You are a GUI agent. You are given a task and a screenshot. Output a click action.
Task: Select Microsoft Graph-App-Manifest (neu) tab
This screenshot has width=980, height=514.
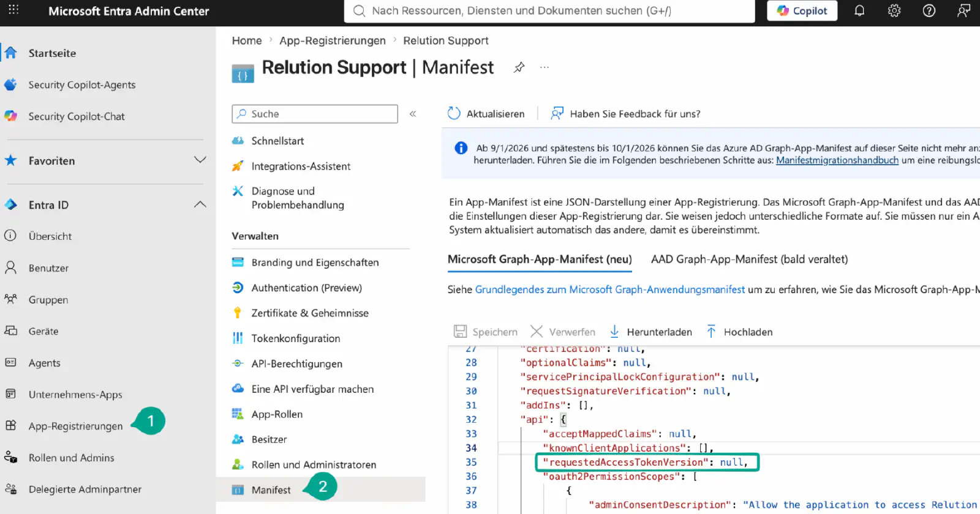[x=540, y=259]
